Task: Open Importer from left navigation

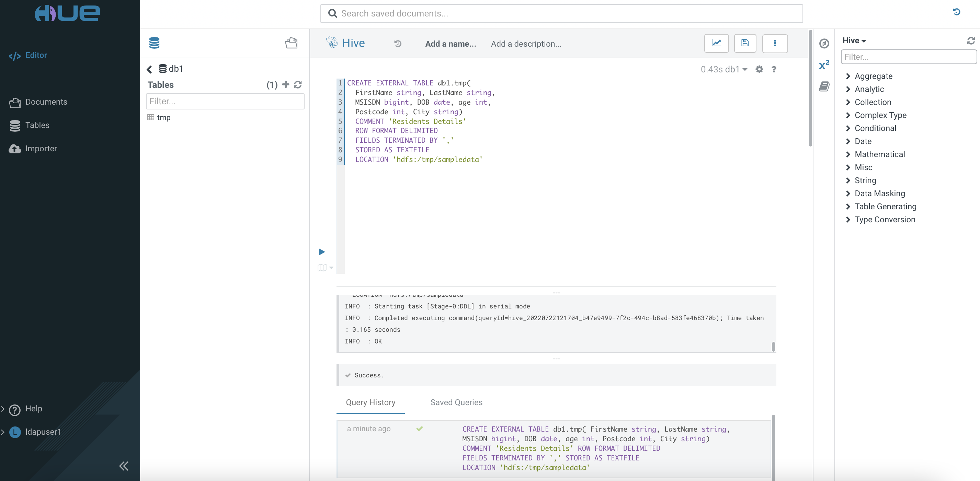Action: 41,149
